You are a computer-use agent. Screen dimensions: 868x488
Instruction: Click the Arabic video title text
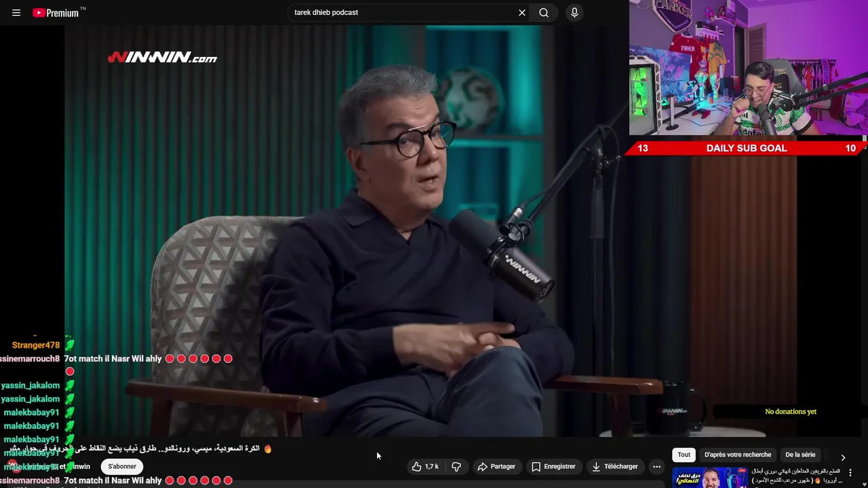(x=140, y=449)
